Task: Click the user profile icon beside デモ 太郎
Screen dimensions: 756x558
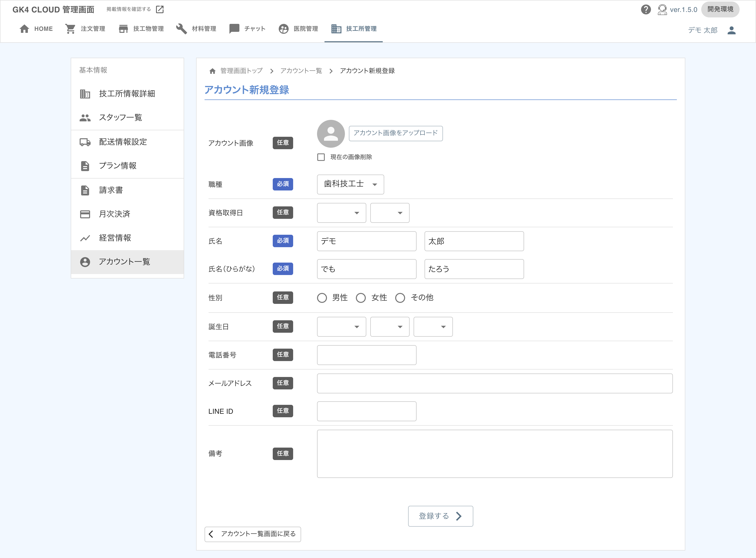Action: (x=731, y=30)
